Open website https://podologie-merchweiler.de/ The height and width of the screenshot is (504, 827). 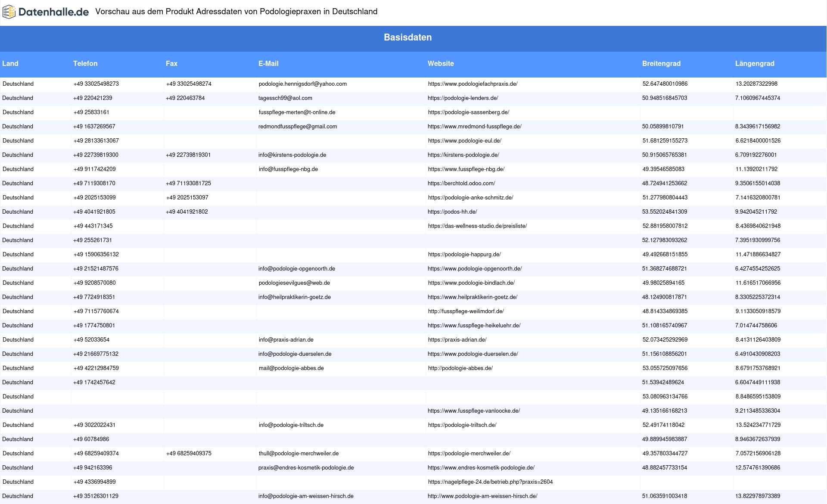[x=469, y=454]
